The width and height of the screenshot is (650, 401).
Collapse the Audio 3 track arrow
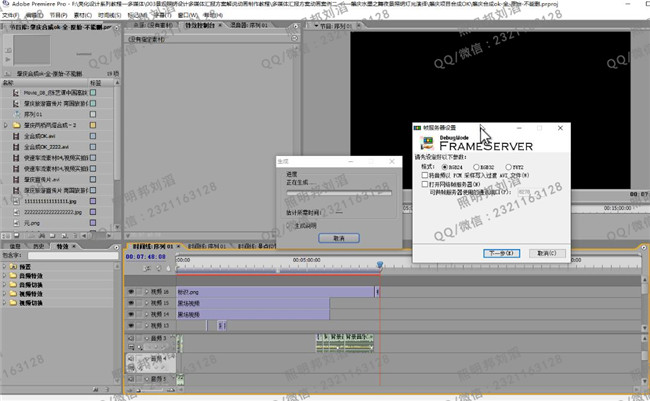coord(147,338)
